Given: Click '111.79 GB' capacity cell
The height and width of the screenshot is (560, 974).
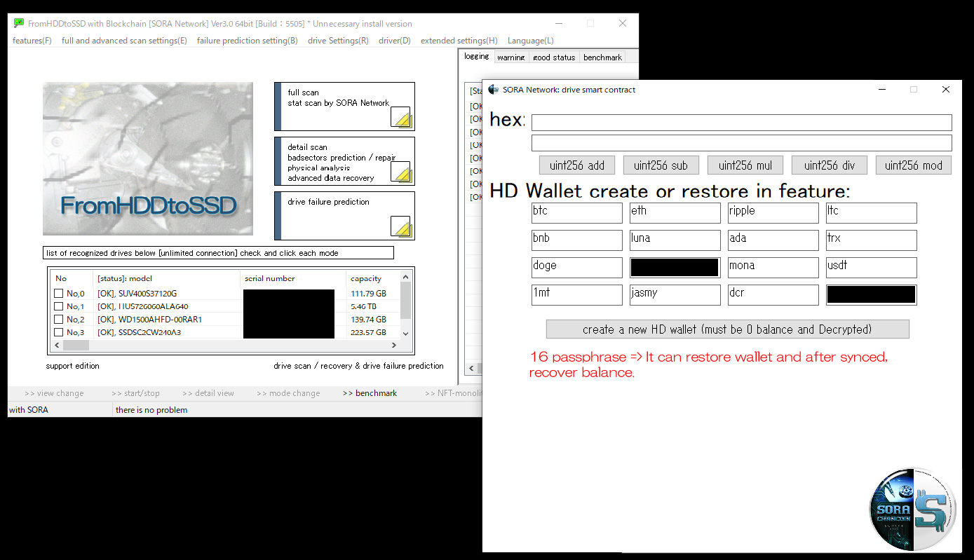Looking at the screenshot, I should [x=369, y=294].
